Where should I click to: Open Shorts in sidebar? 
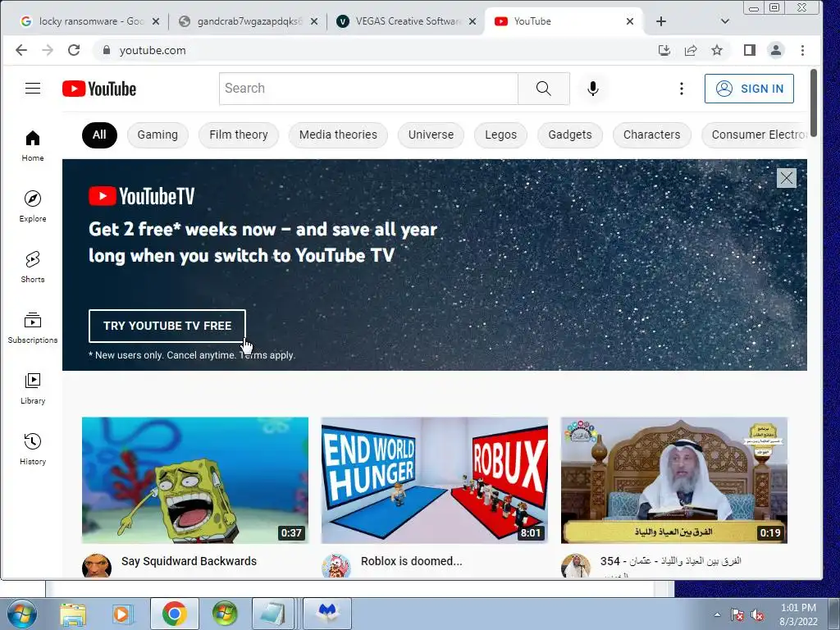[33, 267]
